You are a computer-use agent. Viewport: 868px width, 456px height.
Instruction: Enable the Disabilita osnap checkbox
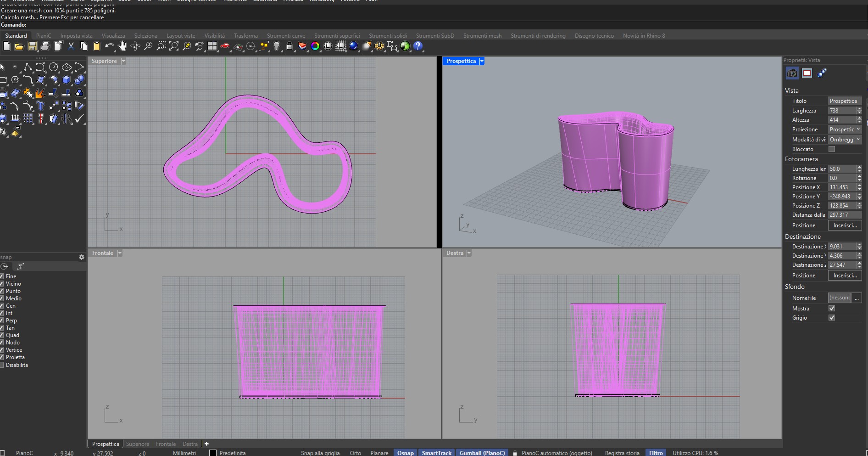coord(2,365)
